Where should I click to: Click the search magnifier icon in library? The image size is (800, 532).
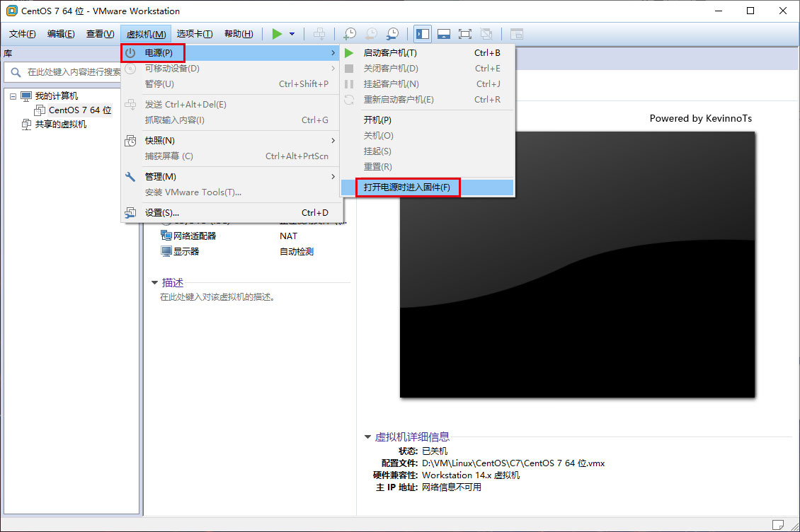16,72
